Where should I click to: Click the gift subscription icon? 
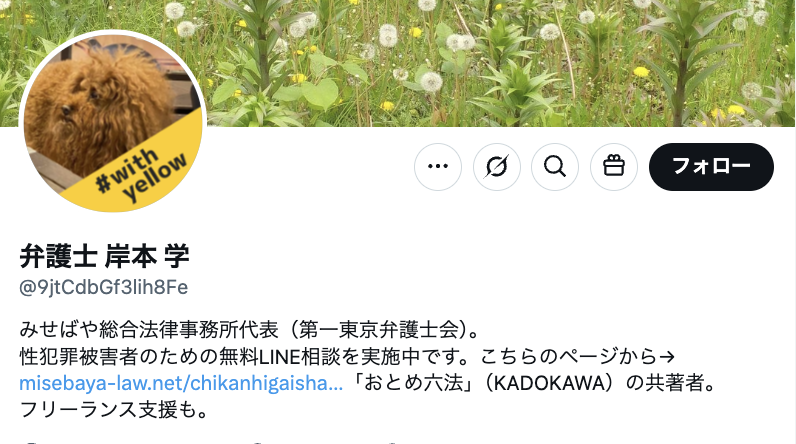pyautogui.click(x=614, y=166)
